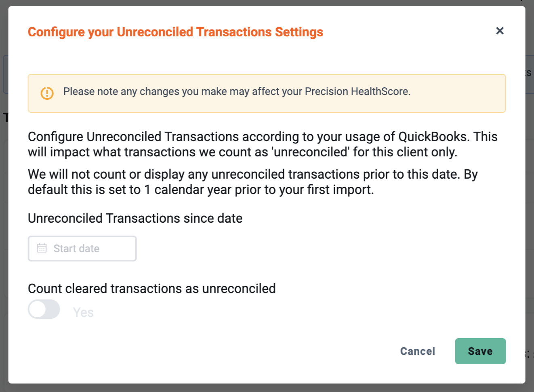534x392 pixels.
Task: Toggle Count cleared transactions as unreconciled switch
Action: [x=44, y=309]
